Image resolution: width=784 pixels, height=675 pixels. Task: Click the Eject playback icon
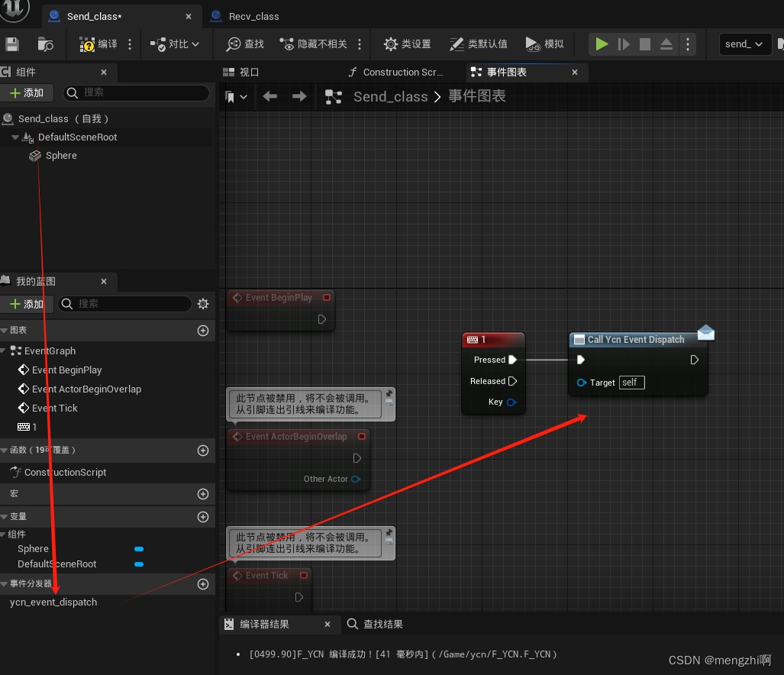pos(666,44)
